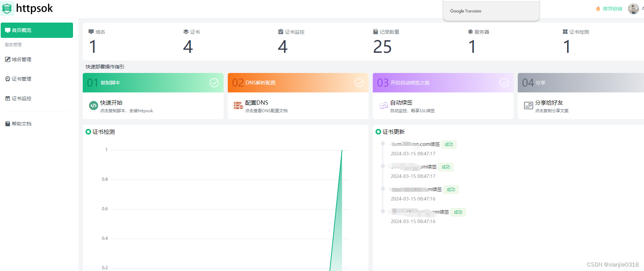Click the 证书检测 stat icon
Screen dimensions: 644x271
coord(565,32)
